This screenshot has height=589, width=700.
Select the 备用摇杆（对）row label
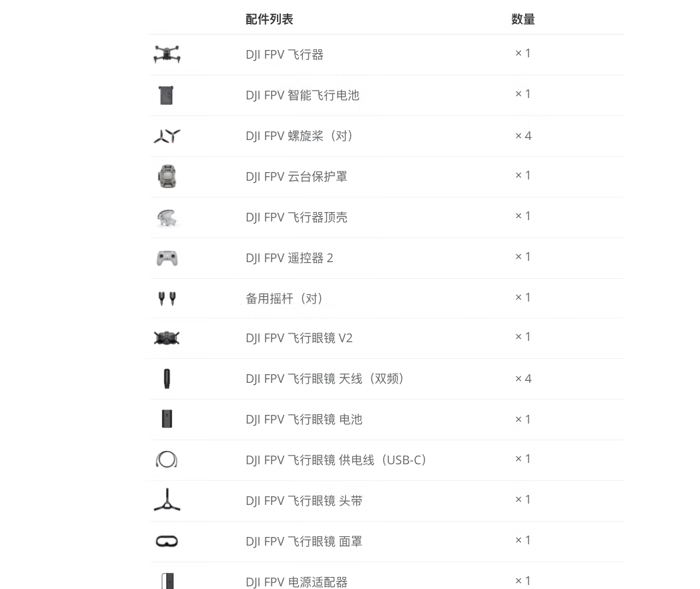[x=284, y=298]
